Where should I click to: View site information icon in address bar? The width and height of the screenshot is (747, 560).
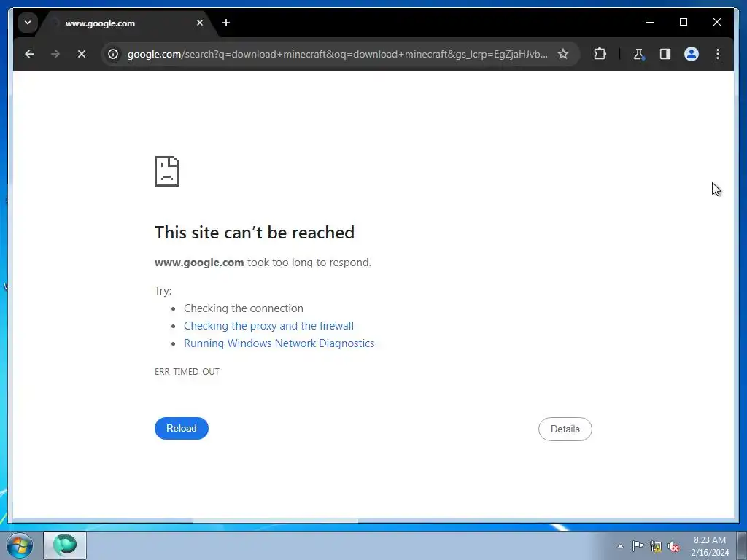[x=113, y=54]
